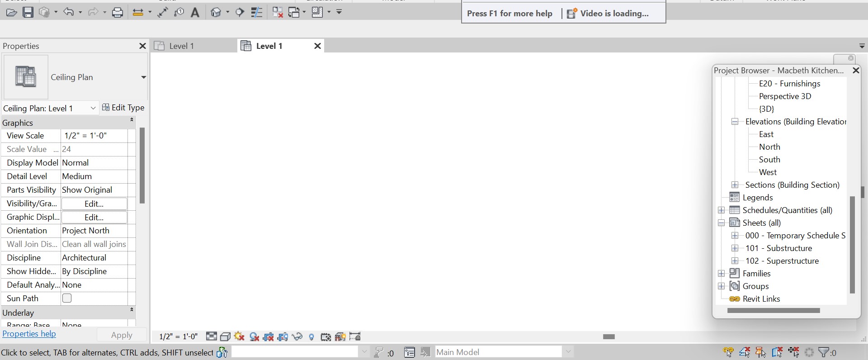Toggle Select Links in the status bar

728,352
